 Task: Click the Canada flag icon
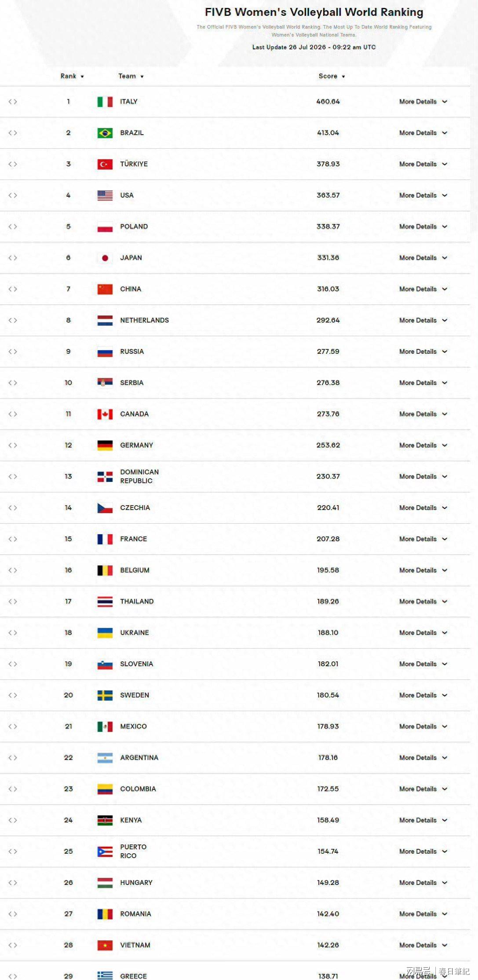coord(105,414)
